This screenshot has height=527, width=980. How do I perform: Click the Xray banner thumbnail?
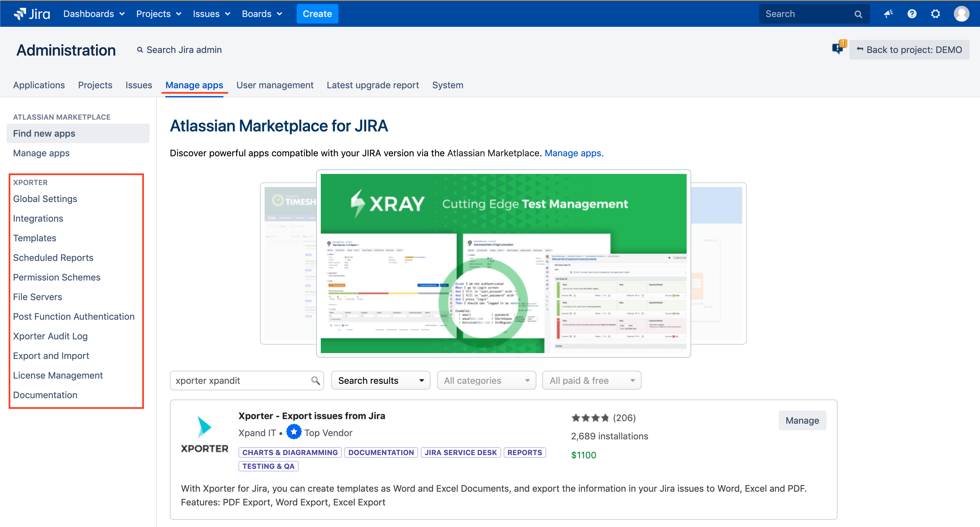tap(503, 263)
